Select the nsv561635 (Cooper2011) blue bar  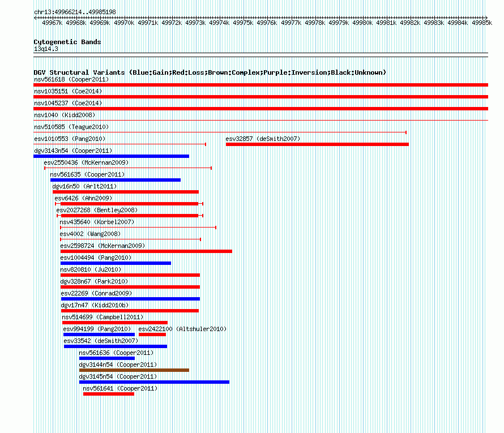pyautogui.click(x=116, y=180)
